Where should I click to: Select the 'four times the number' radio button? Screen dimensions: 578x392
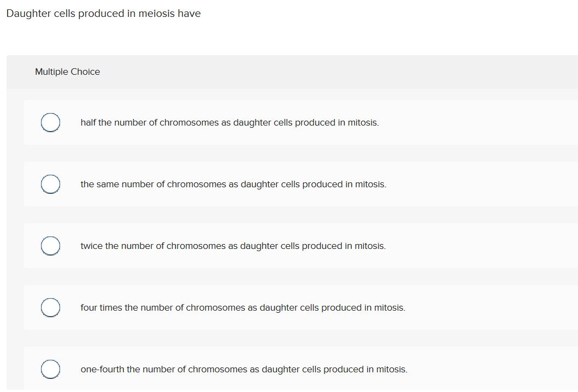[x=50, y=307]
